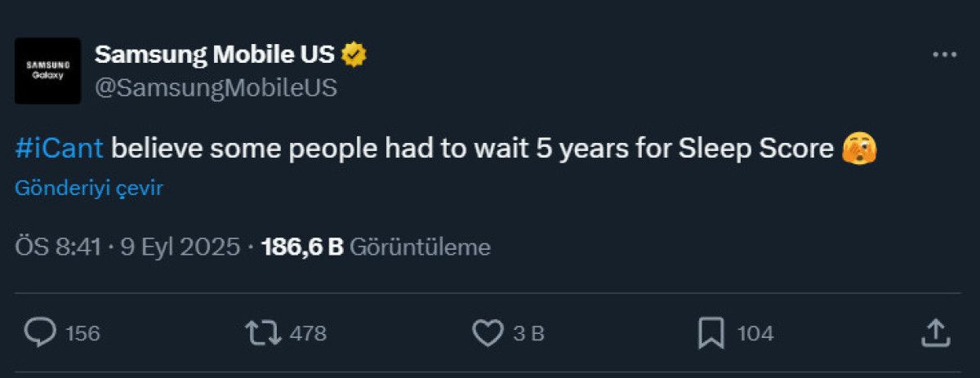The image size is (980, 378).
Task: Open the 186,6 B Görüntüleme view count
Action: click(376, 247)
